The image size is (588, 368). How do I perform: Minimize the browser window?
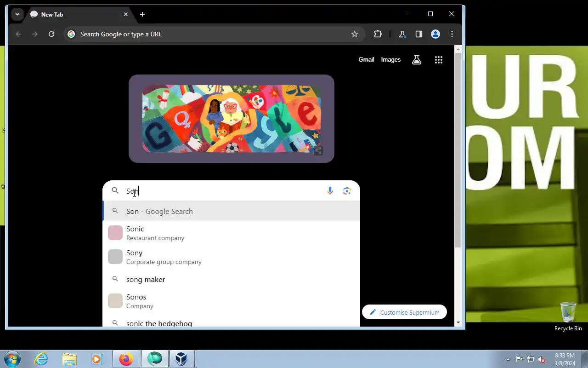409,14
